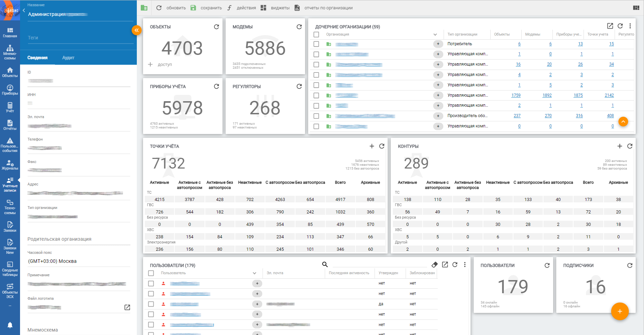Click обновить in the top toolbar
The image size is (644, 335).
(x=171, y=8)
